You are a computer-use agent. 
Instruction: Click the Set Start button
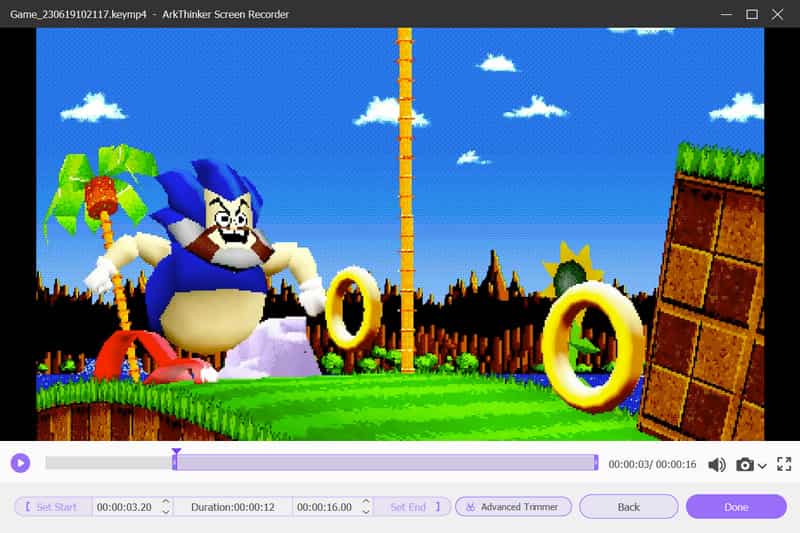pos(53,507)
